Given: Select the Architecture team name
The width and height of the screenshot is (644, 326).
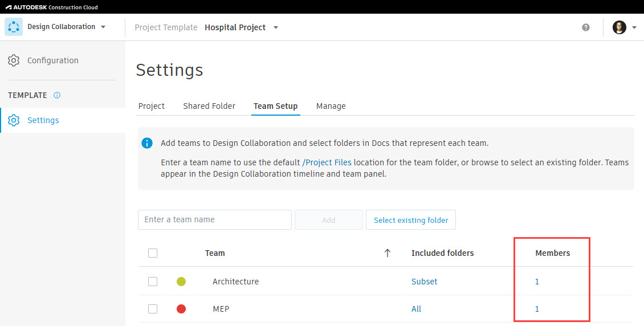Looking at the screenshot, I should (x=236, y=281).
